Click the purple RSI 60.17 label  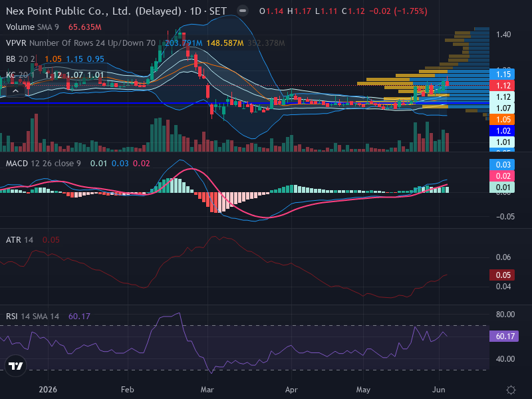(504, 336)
